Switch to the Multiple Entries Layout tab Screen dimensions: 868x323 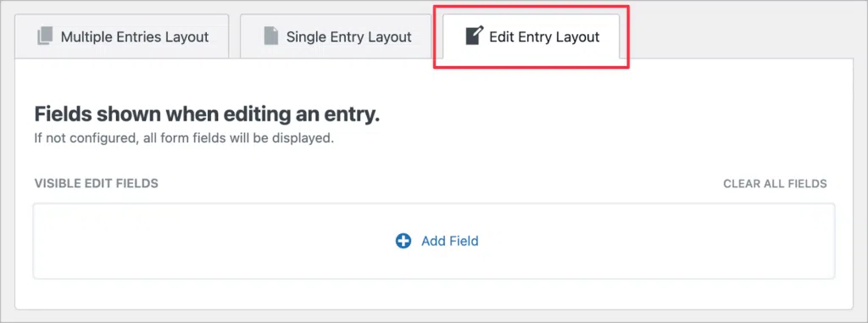122,36
